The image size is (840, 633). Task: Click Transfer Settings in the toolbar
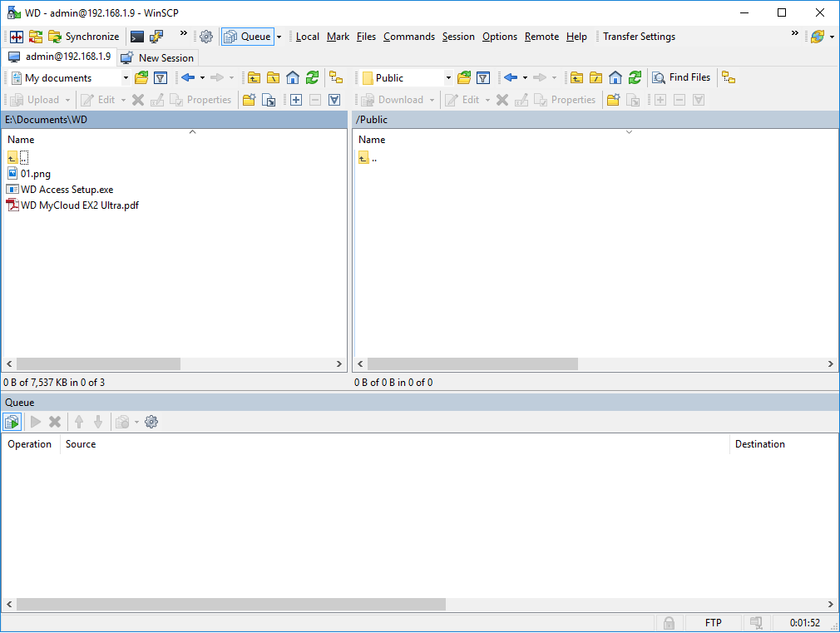[x=639, y=37]
